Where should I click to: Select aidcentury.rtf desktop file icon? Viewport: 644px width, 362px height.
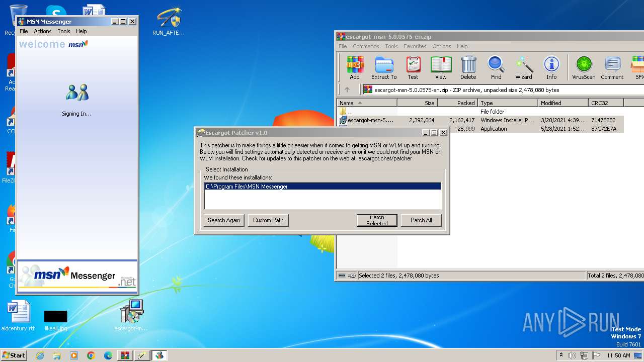click(x=19, y=316)
